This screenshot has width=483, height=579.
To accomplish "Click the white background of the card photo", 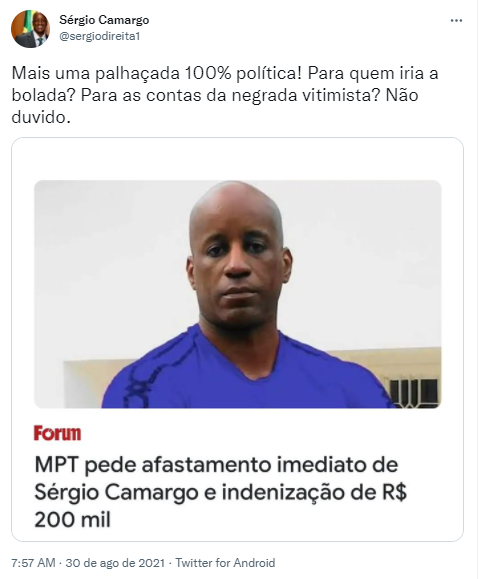I will click(111, 258).
